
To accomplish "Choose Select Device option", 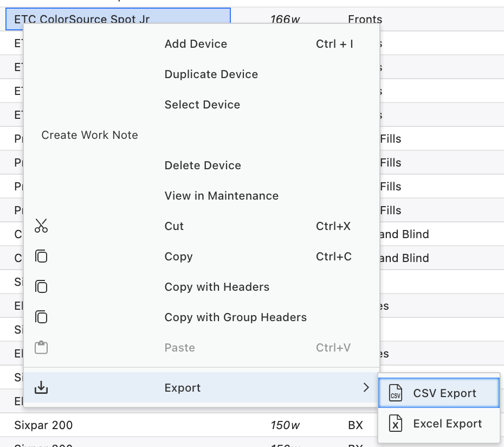I will [202, 105].
